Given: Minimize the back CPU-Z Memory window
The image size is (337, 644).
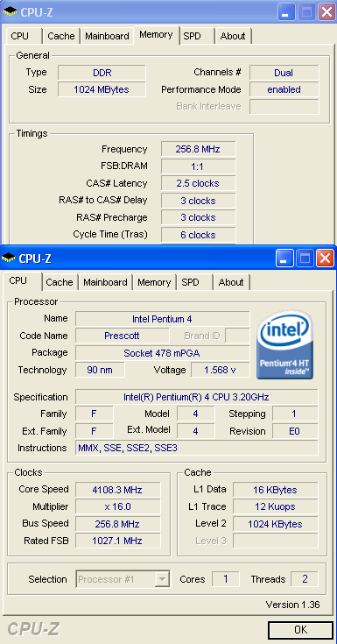Looking at the screenshot, I should pyautogui.click(x=286, y=12).
